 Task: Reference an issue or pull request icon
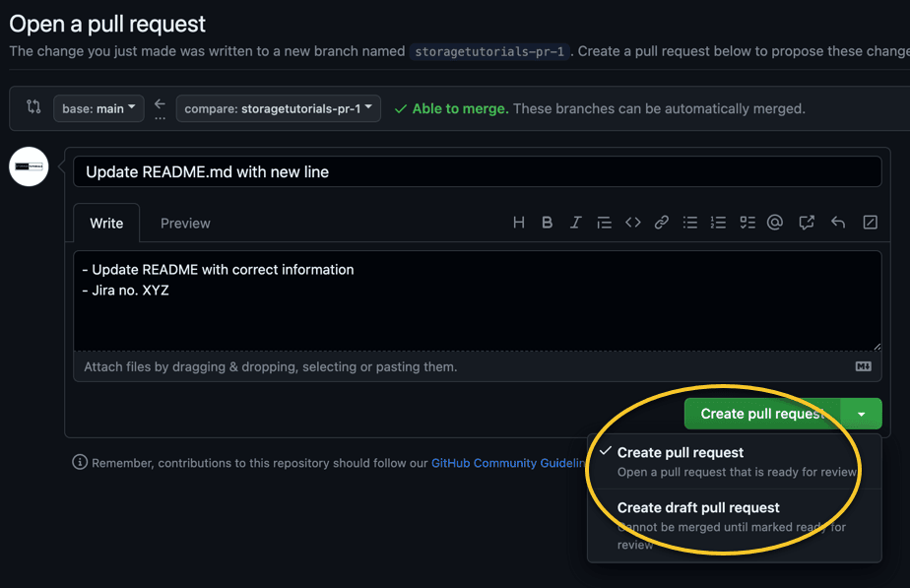tap(807, 223)
